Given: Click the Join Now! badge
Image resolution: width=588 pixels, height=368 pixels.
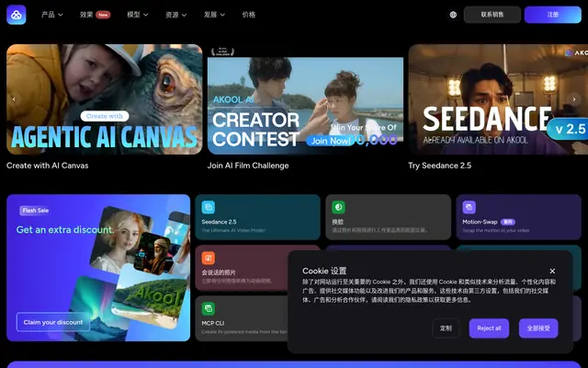Looking at the screenshot, I should [x=331, y=141].
